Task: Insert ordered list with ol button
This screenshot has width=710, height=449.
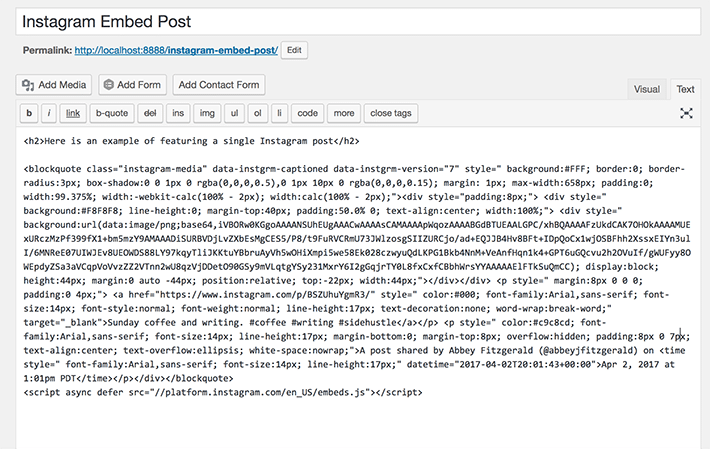Action: coord(258,113)
